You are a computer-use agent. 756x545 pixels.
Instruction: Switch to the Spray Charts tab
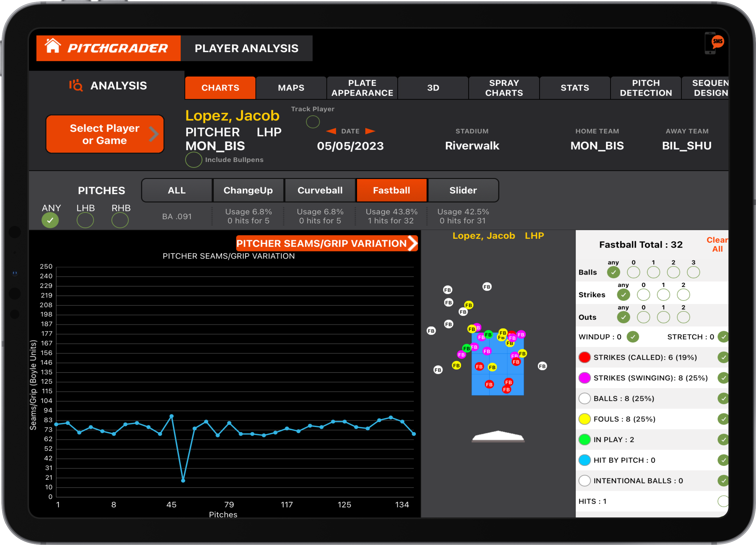tap(504, 88)
